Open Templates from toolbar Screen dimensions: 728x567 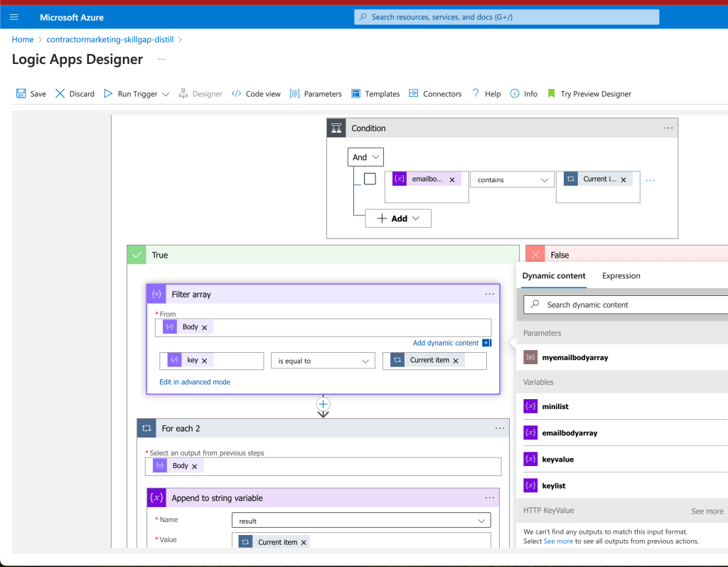click(375, 94)
